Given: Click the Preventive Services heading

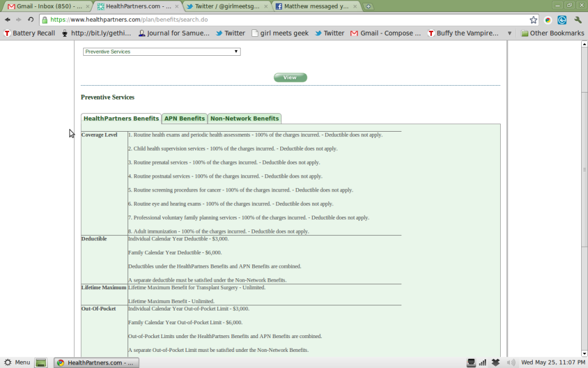Looking at the screenshot, I should coord(107,97).
